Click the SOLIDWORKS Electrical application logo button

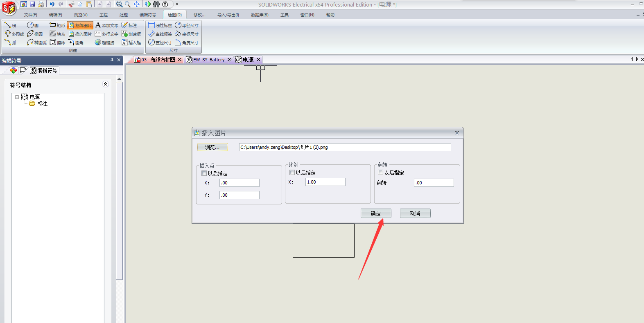[9, 8]
